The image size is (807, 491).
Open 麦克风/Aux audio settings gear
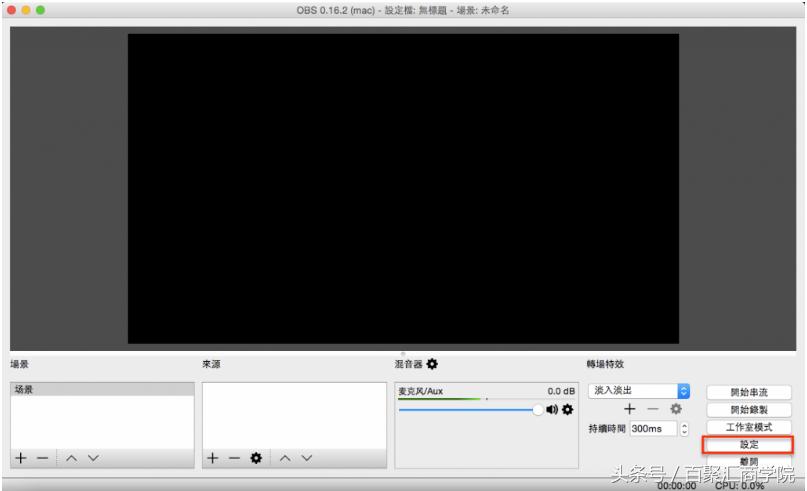[x=567, y=410]
